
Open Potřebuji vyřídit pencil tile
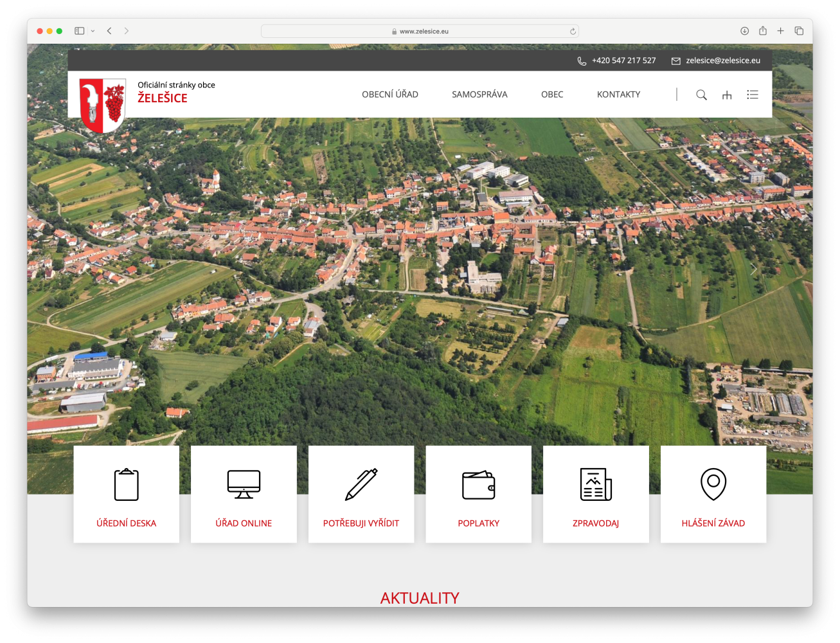click(x=361, y=494)
